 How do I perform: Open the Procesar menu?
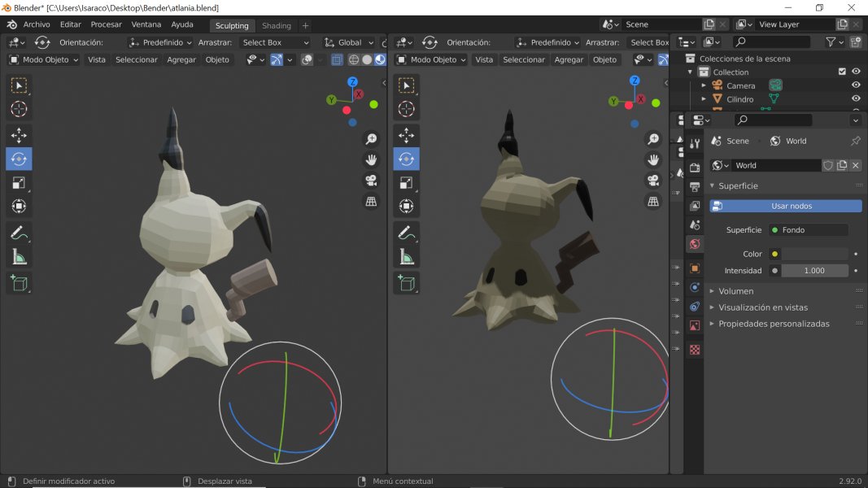pyautogui.click(x=106, y=24)
